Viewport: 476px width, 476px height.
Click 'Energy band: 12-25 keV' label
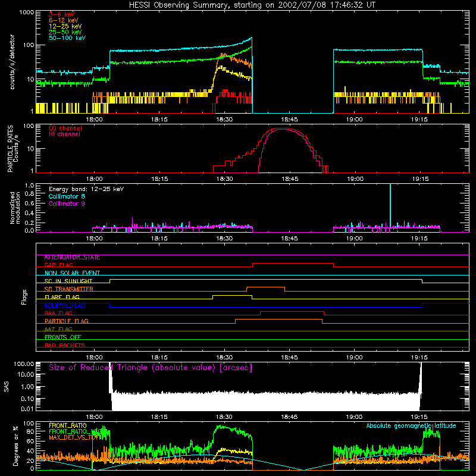click(86, 189)
